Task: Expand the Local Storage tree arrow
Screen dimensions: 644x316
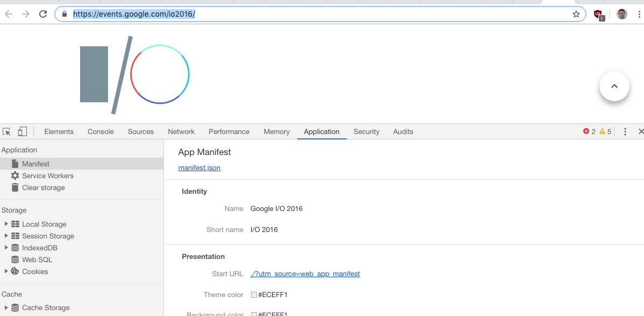Action: pyautogui.click(x=6, y=224)
